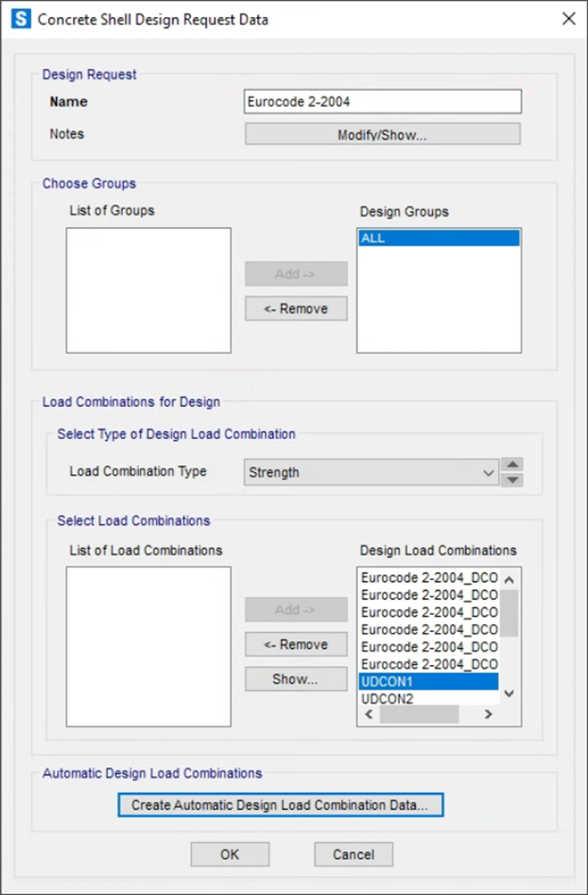
Task: Confirm the dialog with OK
Action: [230, 854]
